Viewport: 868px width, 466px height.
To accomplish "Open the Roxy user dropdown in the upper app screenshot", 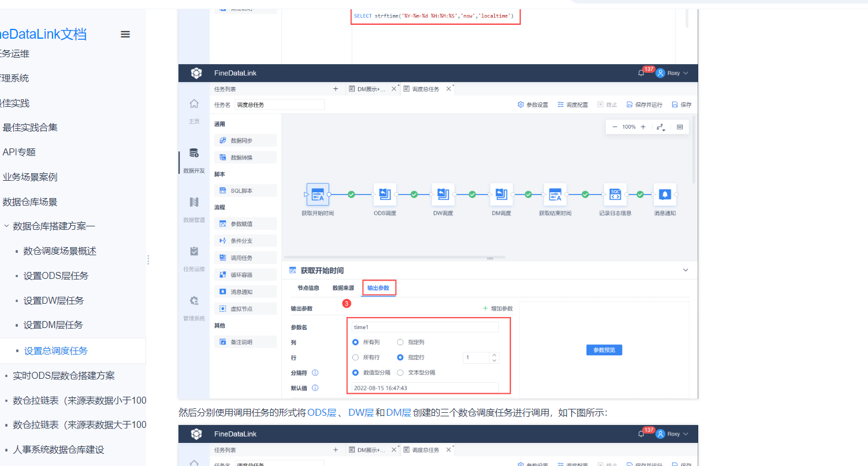I will (x=673, y=73).
